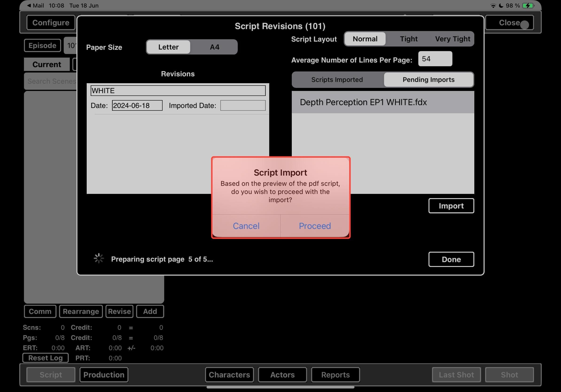Tap Proceed in Script Import dialog
The height and width of the screenshot is (392, 561).
(315, 226)
